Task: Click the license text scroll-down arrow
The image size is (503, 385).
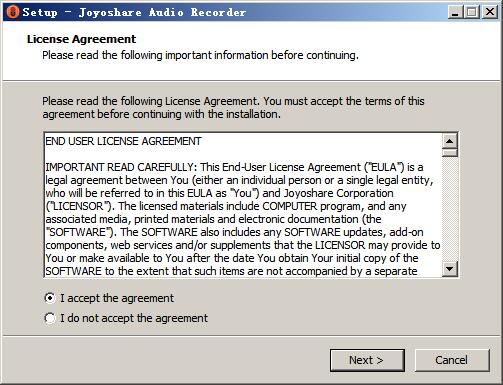Action: click(x=450, y=269)
